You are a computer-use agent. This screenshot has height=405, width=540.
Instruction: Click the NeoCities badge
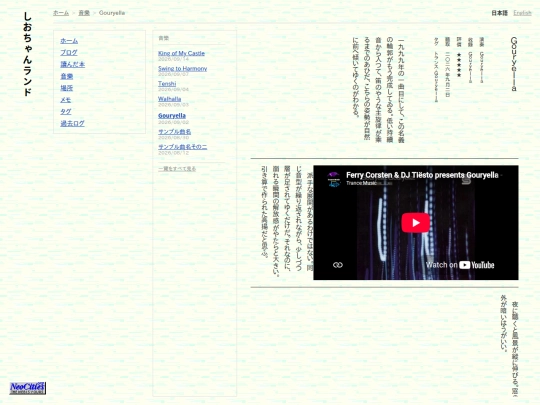coord(28,388)
